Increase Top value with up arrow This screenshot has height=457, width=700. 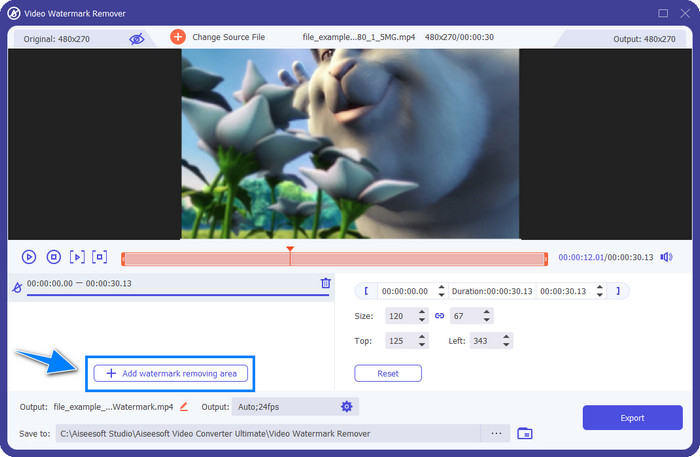pos(422,337)
